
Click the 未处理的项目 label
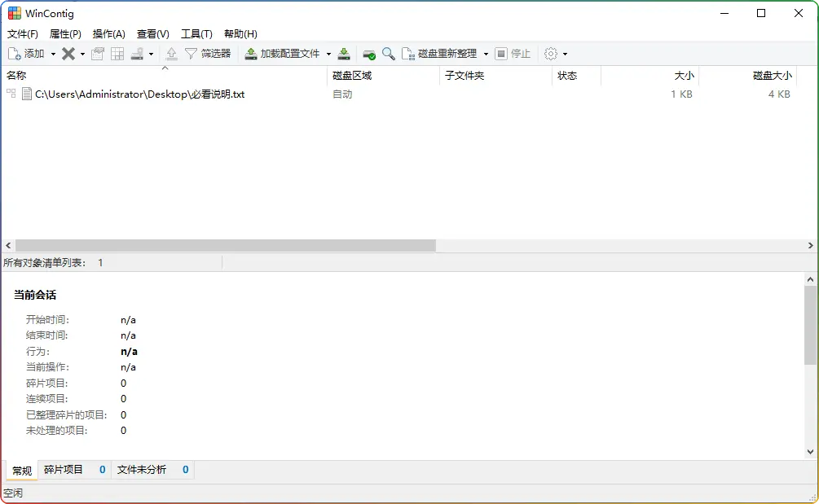57,431
